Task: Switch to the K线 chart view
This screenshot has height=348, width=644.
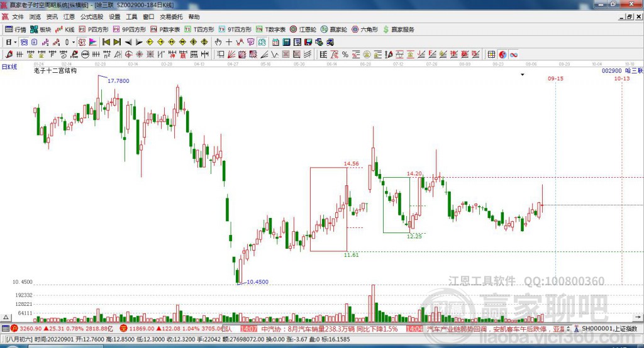Action: pyautogui.click(x=65, y=30)
